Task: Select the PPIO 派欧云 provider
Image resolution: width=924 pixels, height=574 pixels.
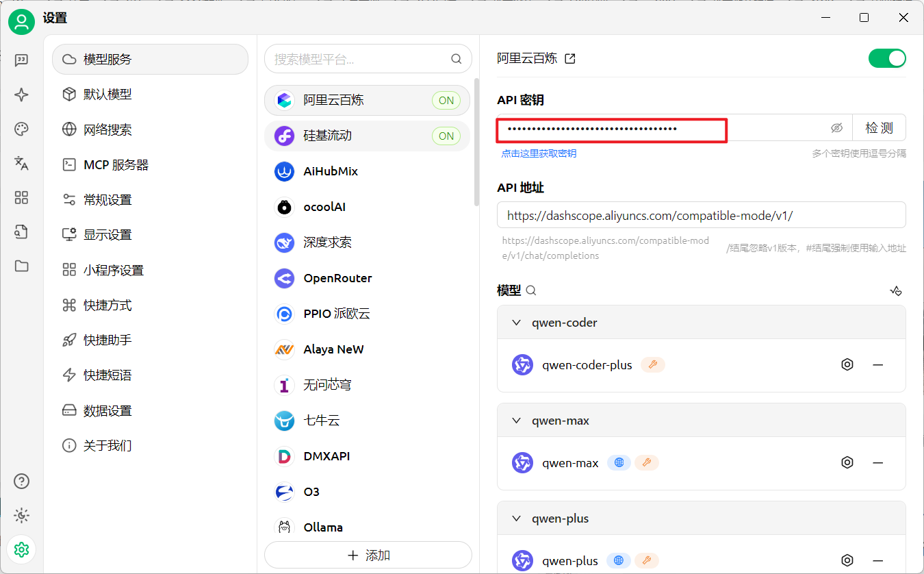Action: point(367,314)
